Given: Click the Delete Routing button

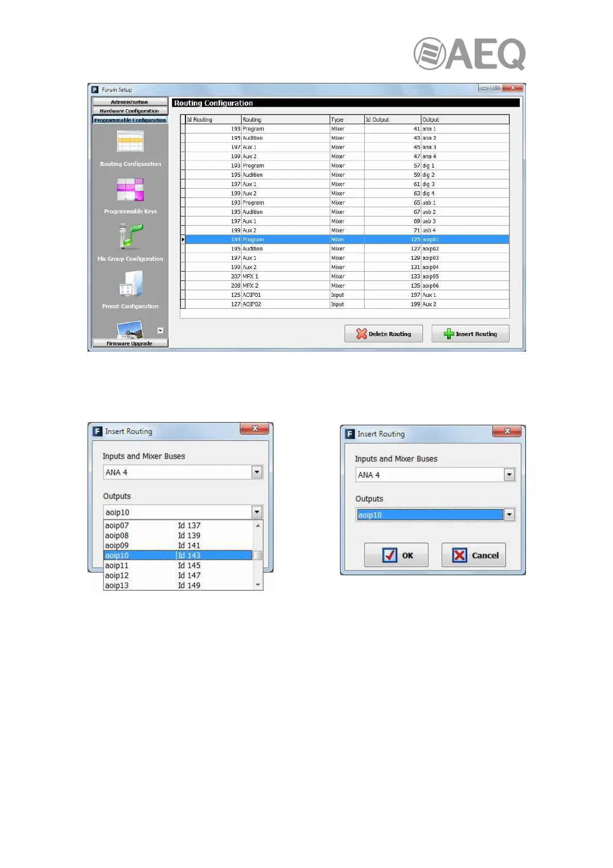Looking at the screenshot, I should pyautogui.click(x=384, y=333).
